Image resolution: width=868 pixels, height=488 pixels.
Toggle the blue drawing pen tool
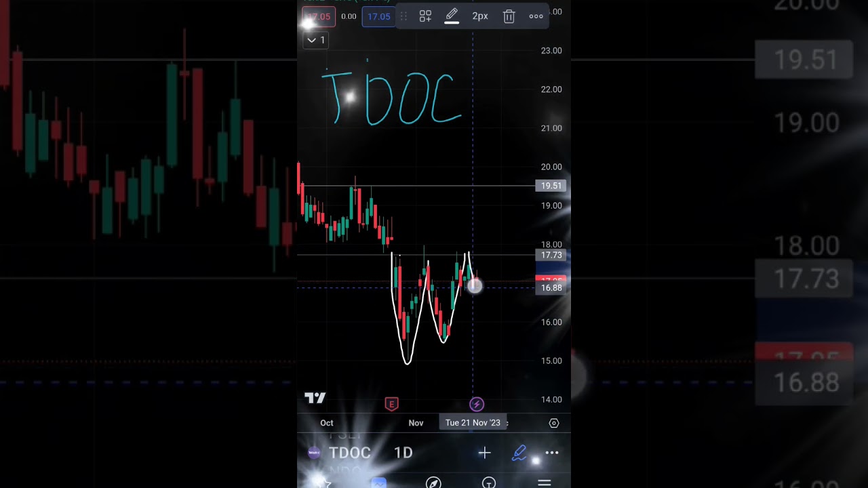coord(519,453)
